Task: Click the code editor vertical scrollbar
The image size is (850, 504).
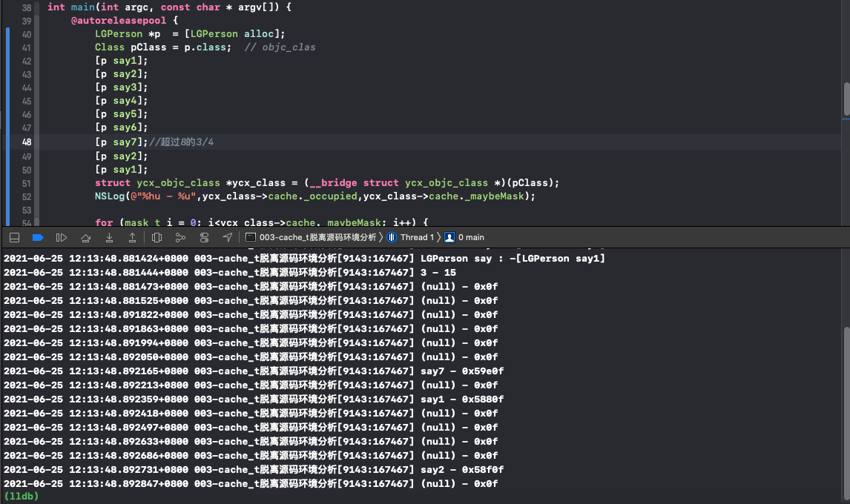Action: pos(846,99)
